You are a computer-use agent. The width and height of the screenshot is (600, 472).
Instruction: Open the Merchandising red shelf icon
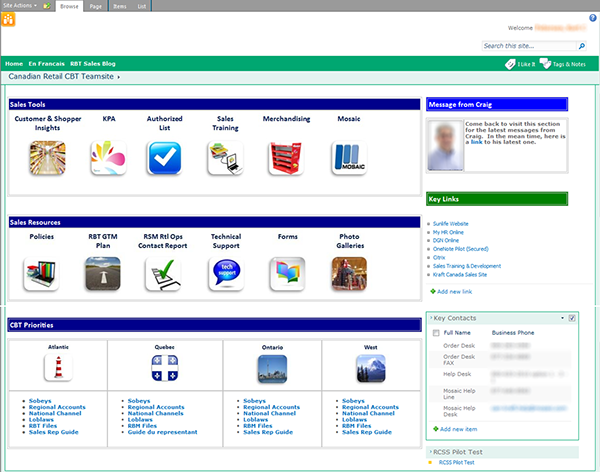(286, 158)
